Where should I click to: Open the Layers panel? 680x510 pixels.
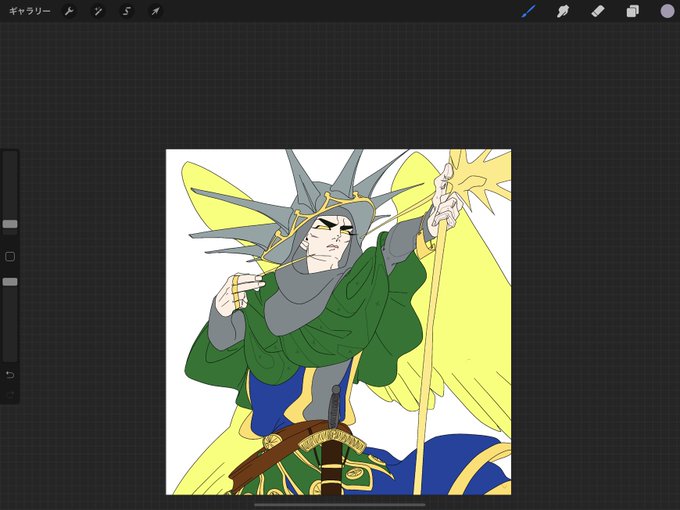[632, 11]
